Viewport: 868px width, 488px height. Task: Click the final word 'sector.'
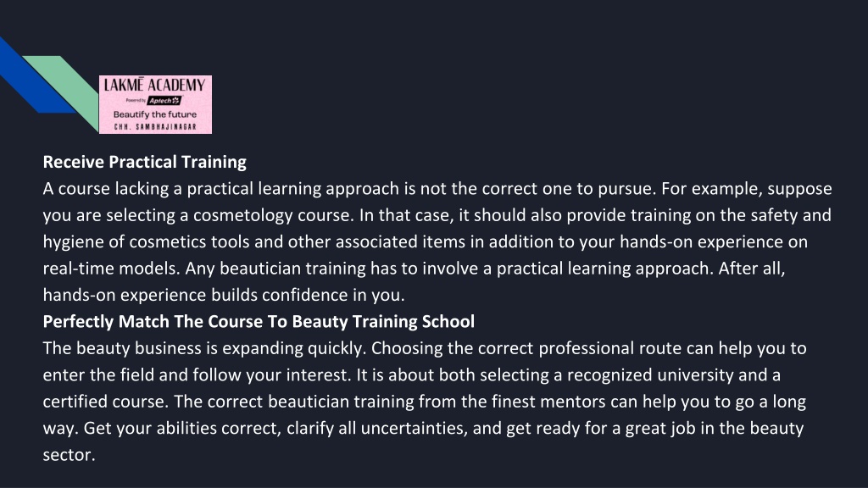point(70,455)
